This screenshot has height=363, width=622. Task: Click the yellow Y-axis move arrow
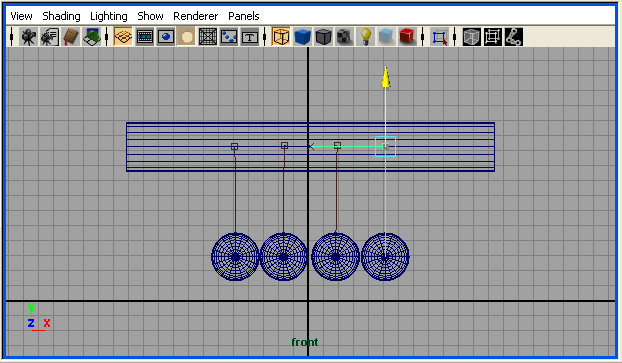(386, 77)
